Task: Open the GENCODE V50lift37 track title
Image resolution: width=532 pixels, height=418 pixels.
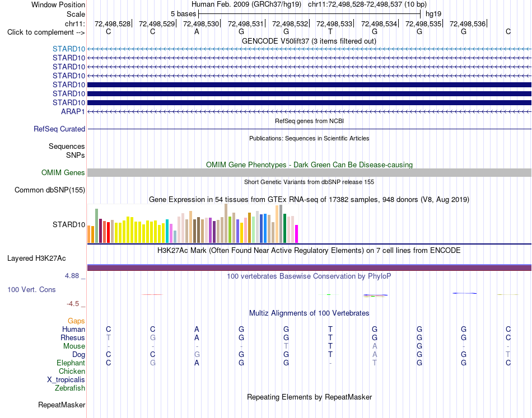Action: 309,41
